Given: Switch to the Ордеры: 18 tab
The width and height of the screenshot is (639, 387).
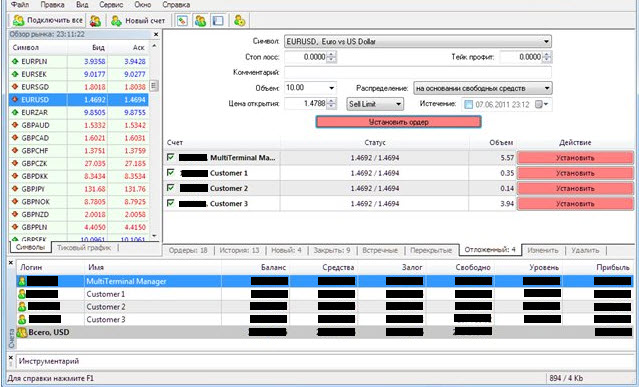Looking at the screenshot, I should tap(188, 250).
